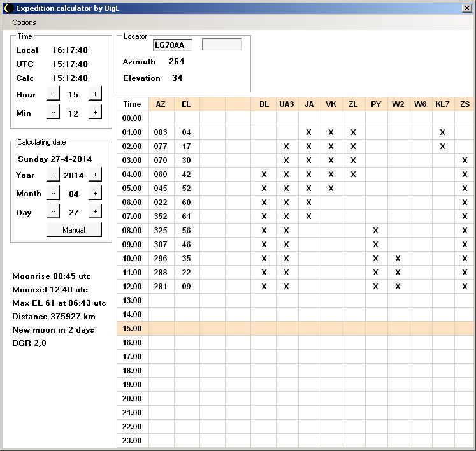Select the highlighted 15.00 time row
476x451 pixels.
pos(132,329)
